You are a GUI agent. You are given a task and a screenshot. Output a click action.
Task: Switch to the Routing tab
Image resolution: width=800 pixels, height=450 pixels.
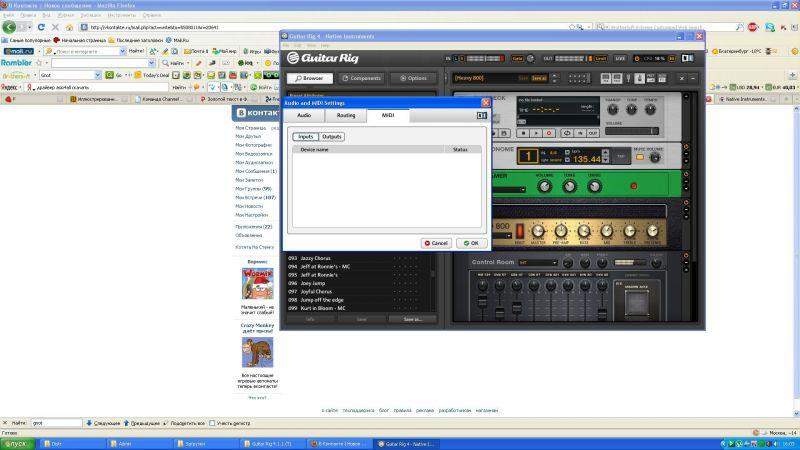coord(346,116)
